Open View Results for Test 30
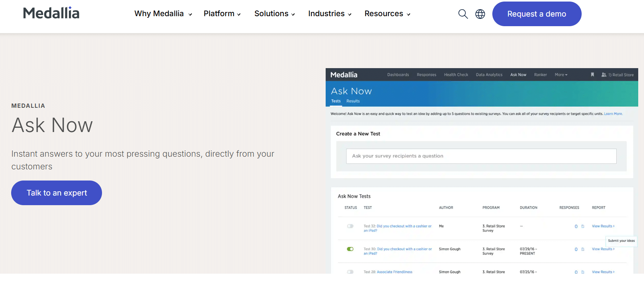 (603, 249)
